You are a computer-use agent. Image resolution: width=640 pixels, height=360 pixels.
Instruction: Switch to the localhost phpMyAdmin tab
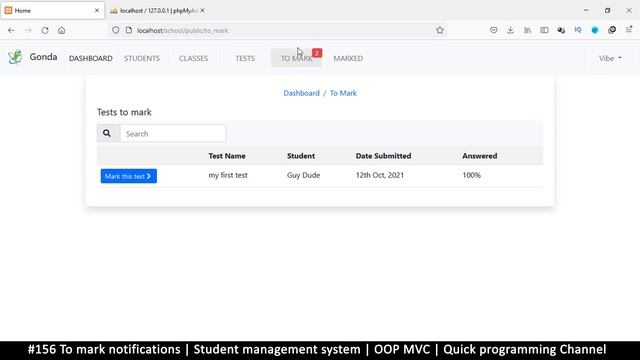pyautogui.click(x=158, y=11)
